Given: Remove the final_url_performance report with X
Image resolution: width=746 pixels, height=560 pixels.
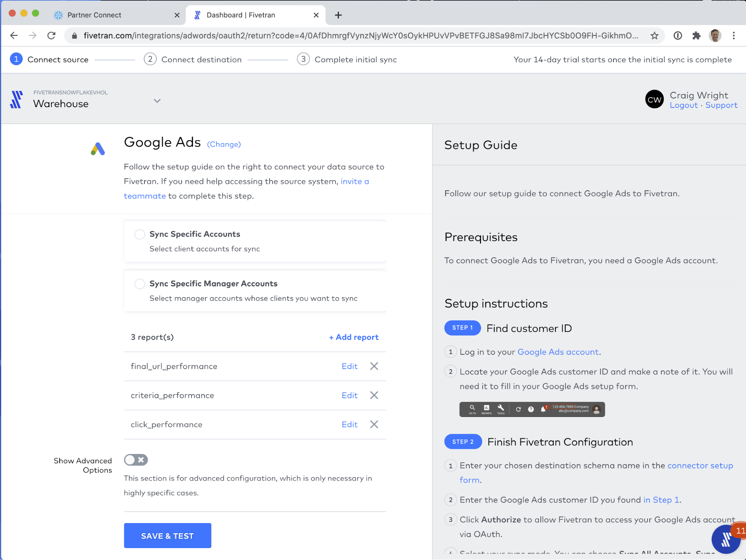Looking at the screenshot, I should pyautogui.click(x=374, y=366).
